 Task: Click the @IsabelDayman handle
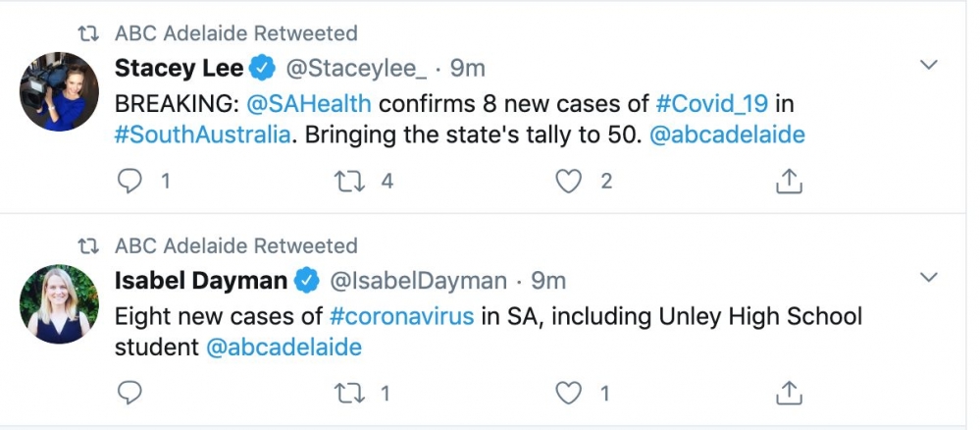418,281
